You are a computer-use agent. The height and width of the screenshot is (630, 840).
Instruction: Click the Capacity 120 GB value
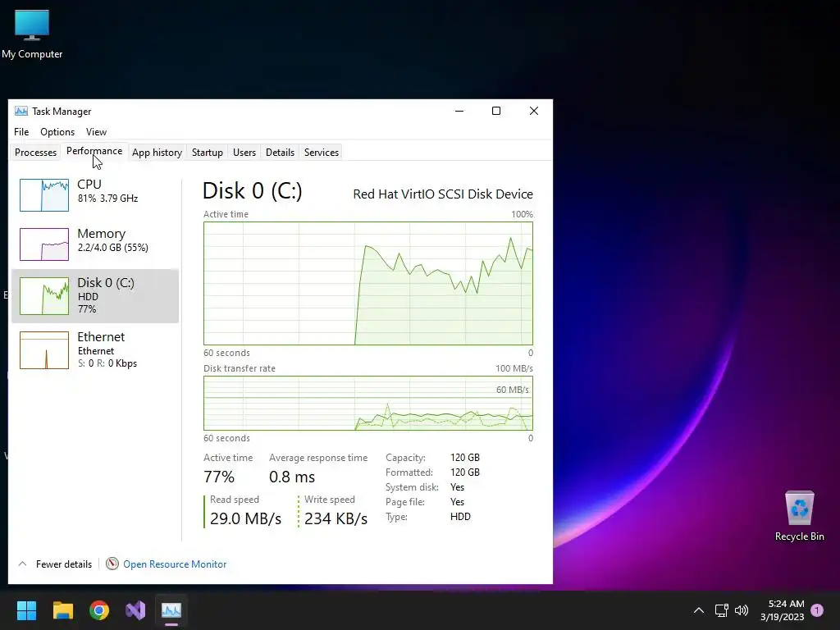pos(465,458)
